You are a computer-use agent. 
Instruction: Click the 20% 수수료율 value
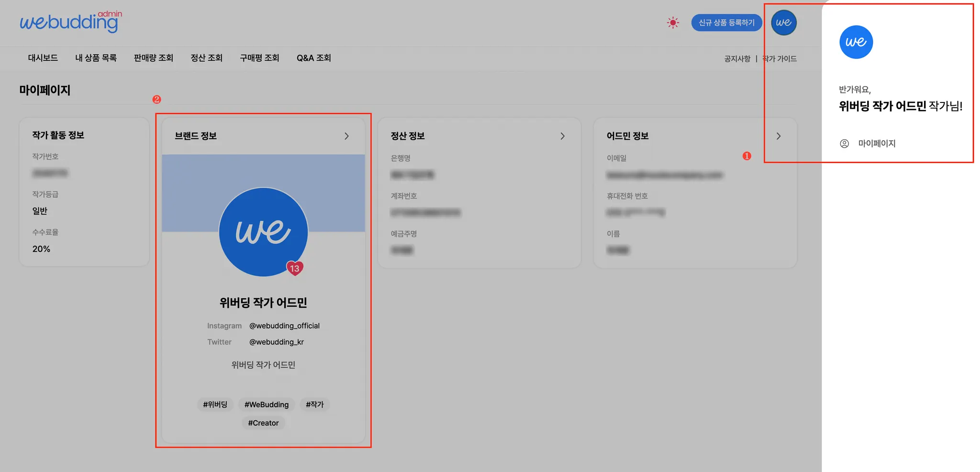click(41, 249)
